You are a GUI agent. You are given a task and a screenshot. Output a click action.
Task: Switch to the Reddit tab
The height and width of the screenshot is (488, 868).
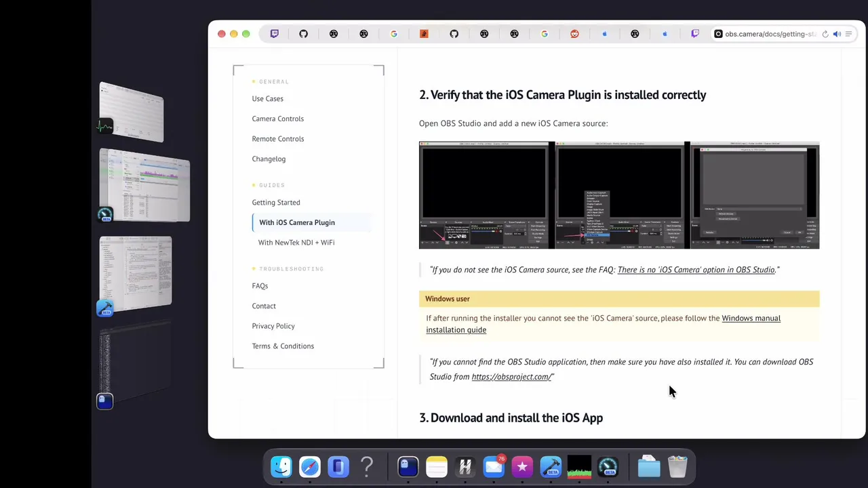point(574,34)
